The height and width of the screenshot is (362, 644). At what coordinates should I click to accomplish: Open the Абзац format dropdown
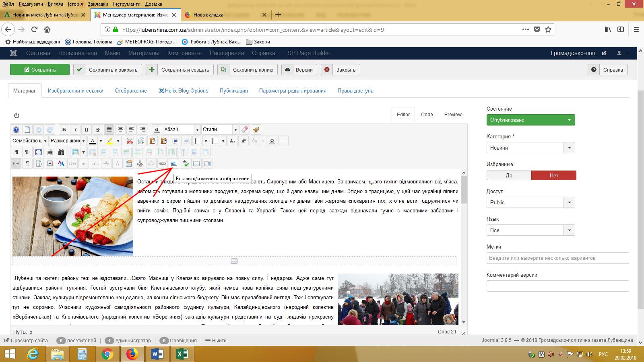coord(182,130)
